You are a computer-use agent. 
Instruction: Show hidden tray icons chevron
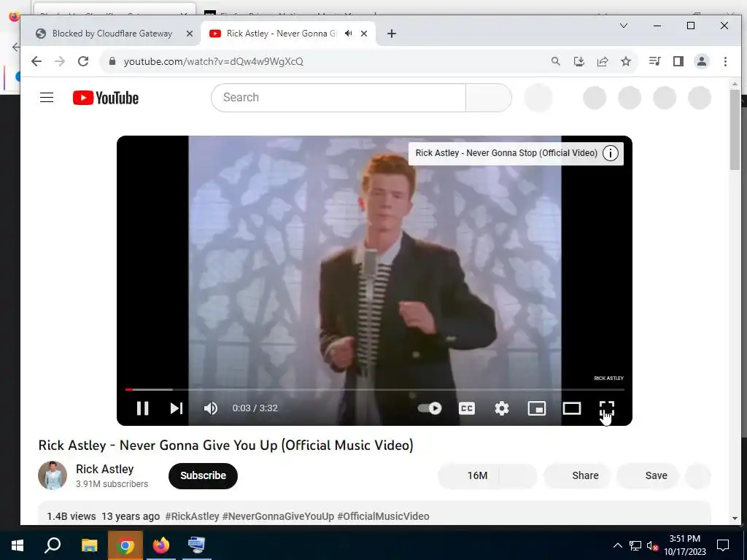[x=617, y=545]
